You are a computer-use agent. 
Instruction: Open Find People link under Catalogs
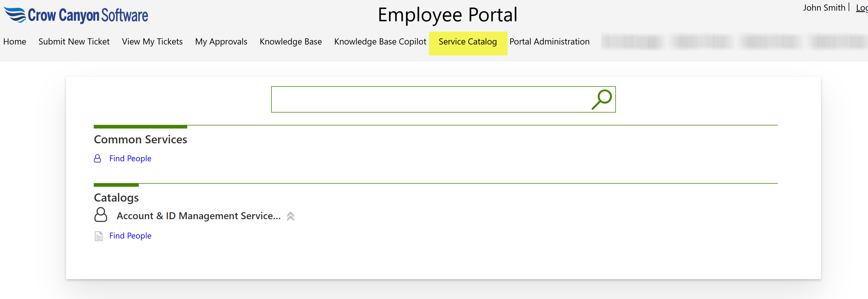[130, 236]
